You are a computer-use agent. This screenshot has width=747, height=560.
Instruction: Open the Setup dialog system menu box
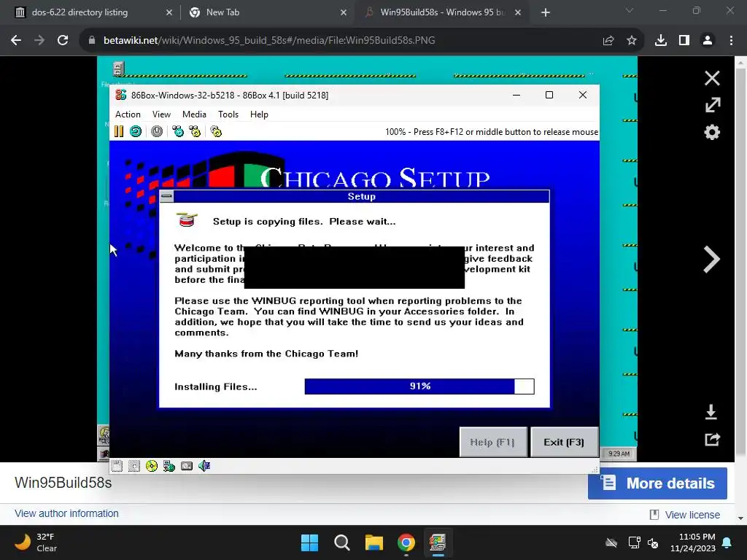coord(166,196)
